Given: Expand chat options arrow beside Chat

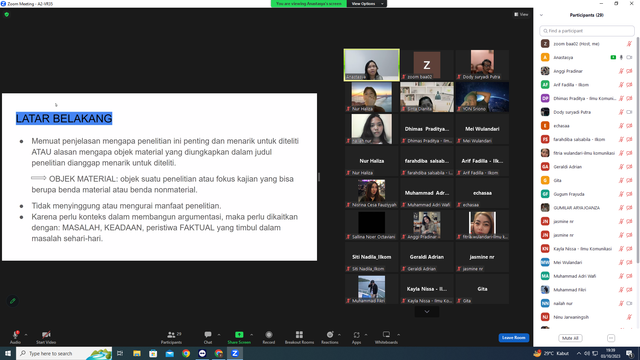Looking at the screenshot, I should pyautogui.click(x=219, y=335).
